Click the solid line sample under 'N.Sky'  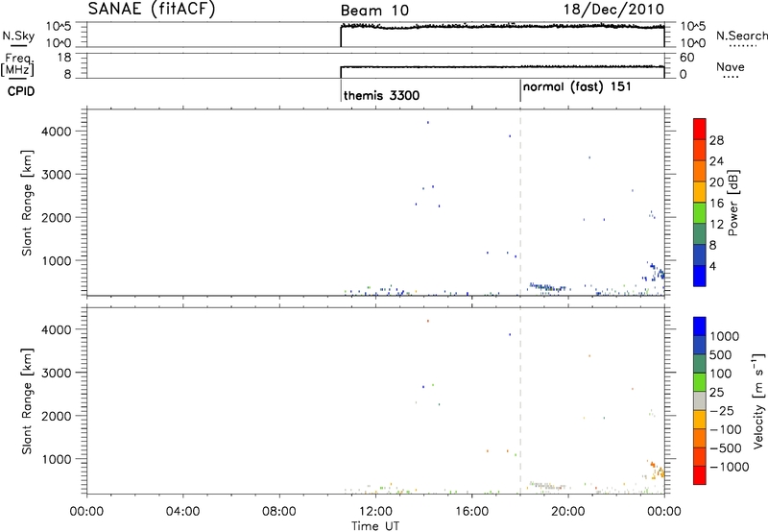(18, 45)
